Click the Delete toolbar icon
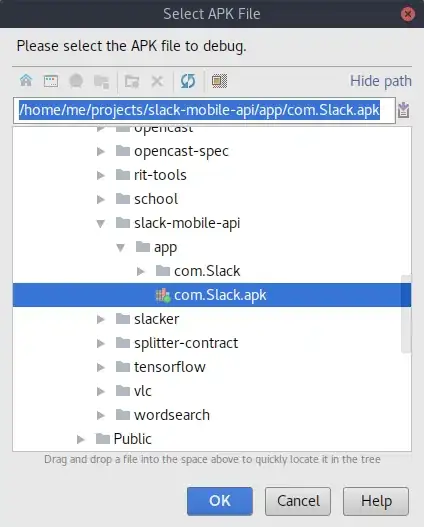The height and width of the screenshot is (527, 424). pos(157,81)
